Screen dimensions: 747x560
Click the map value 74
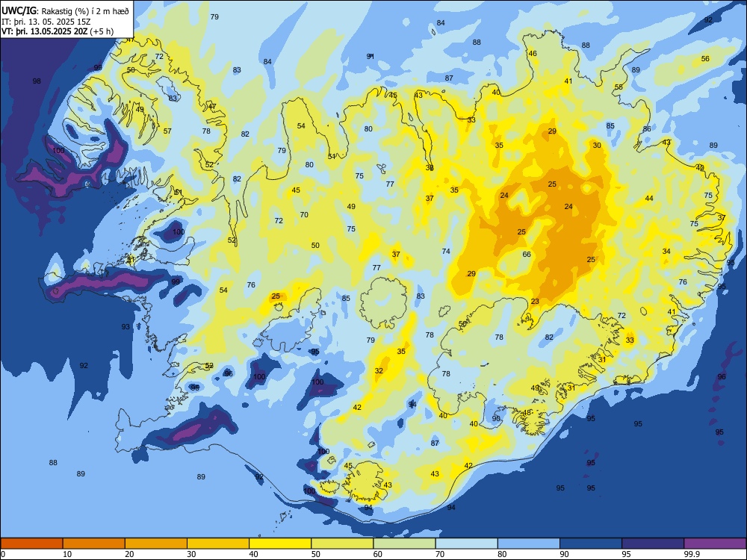click(446, 252)
